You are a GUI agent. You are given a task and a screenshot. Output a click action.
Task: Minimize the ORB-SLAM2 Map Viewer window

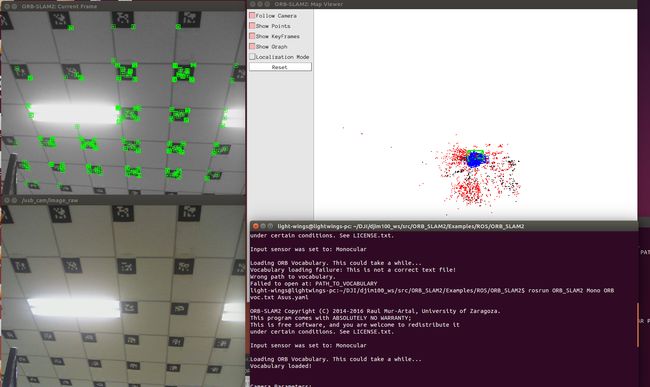260,4
